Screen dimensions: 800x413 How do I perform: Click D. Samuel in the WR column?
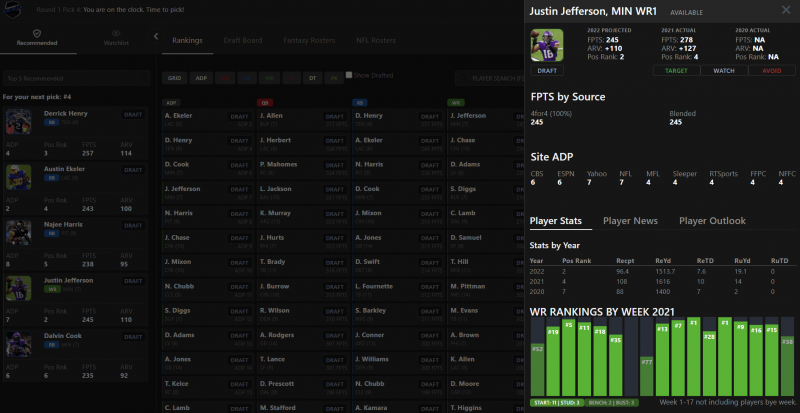(466, 237)
